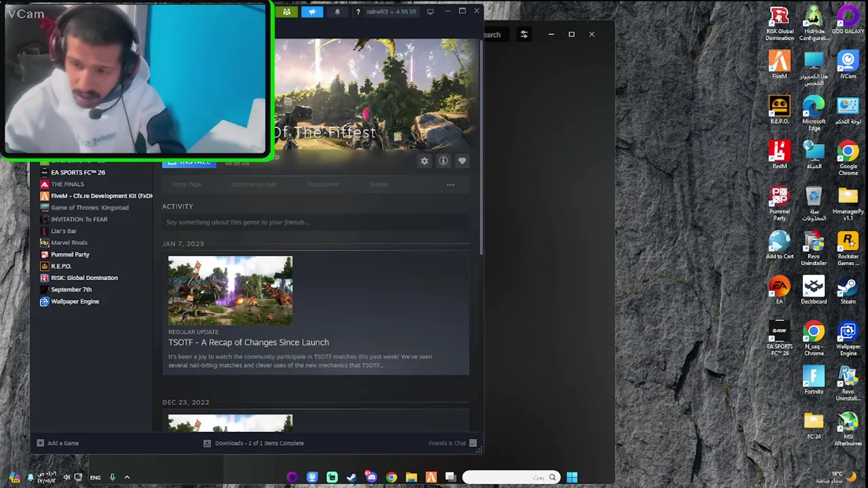Open Discord from the taskbar

[x=371, y=477]
